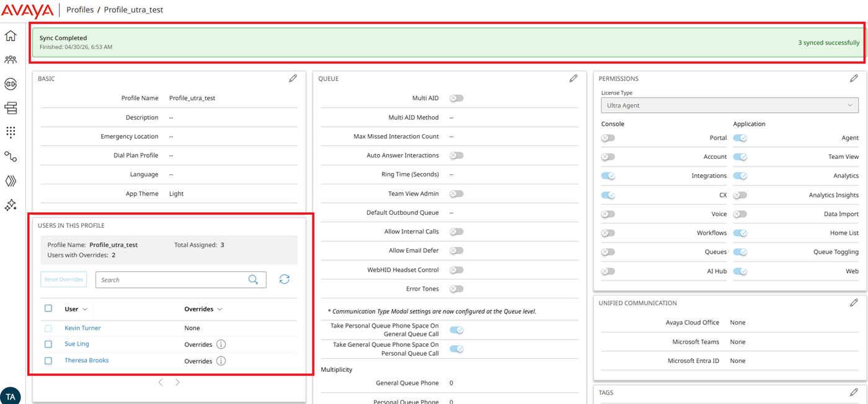Open the TA user avatar

pos(11,396)
